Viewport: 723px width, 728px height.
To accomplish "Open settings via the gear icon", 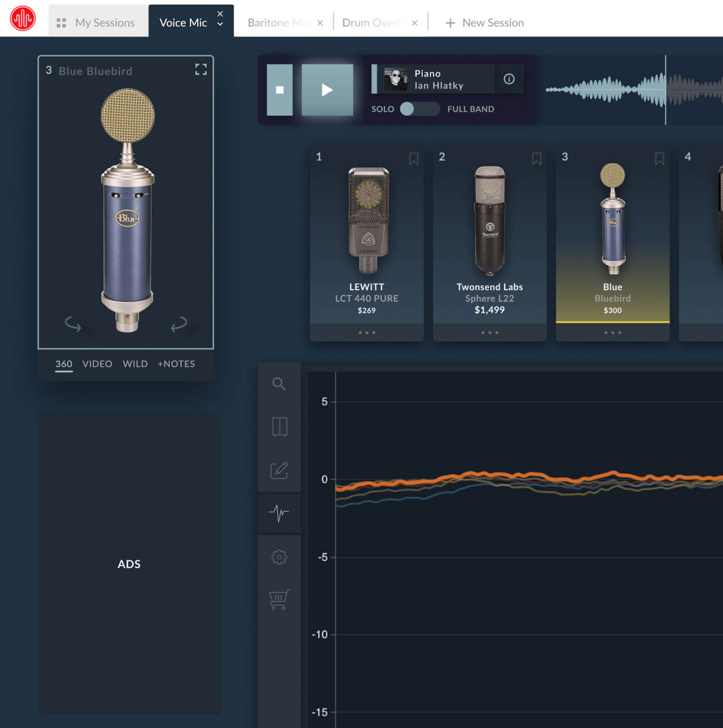I will click(279, 556).
